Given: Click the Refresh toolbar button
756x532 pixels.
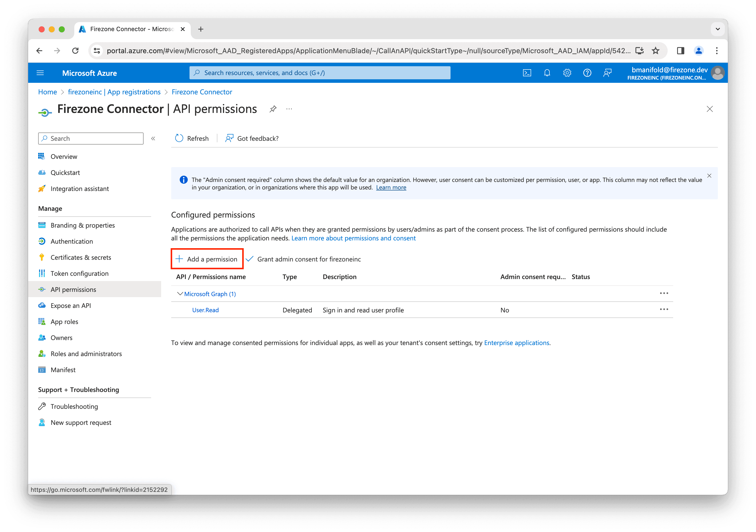Looking at the screenshot, I should [x=192, y=138].
